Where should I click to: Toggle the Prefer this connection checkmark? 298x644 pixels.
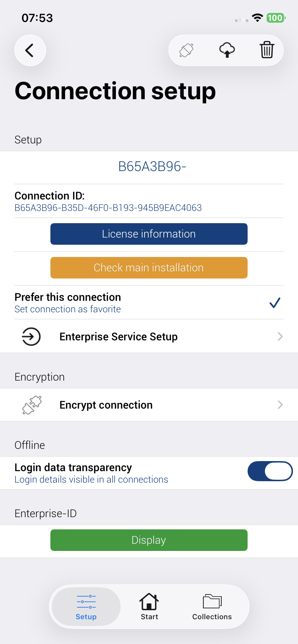[x=275, y=303]
